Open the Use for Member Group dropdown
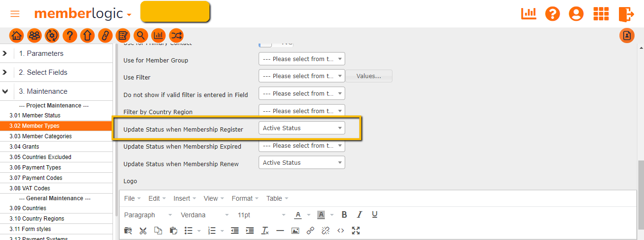The height and width of the screenshot is (240, 644). coord(302,59)
